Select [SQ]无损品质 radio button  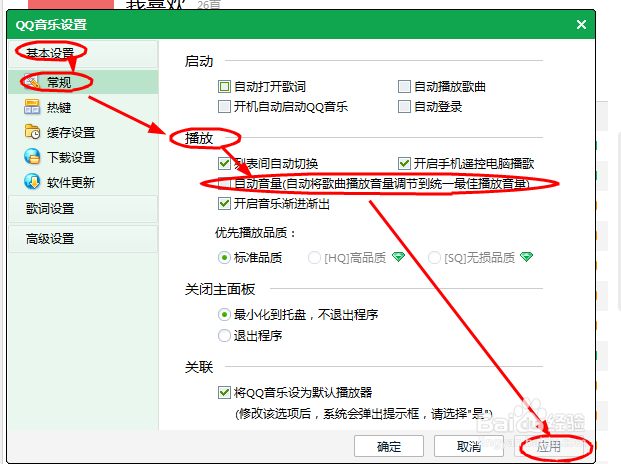[x=434, y=258]
